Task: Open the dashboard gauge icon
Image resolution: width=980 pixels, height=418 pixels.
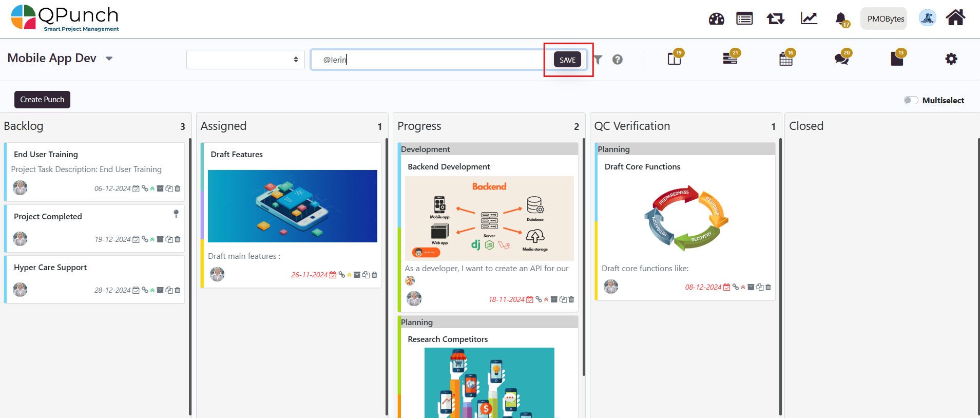Action: pyautogui.click(x=716, y=19)
